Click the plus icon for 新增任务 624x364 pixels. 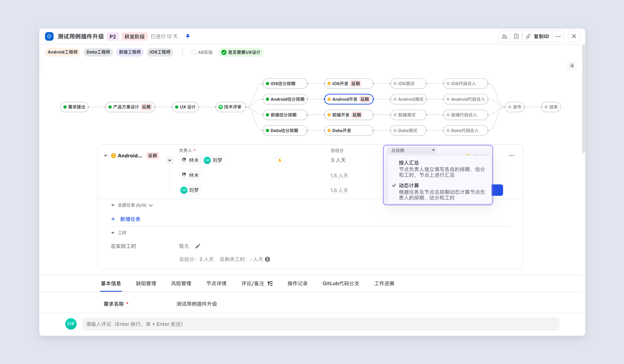pyautogui.click(x=113, y=219)
